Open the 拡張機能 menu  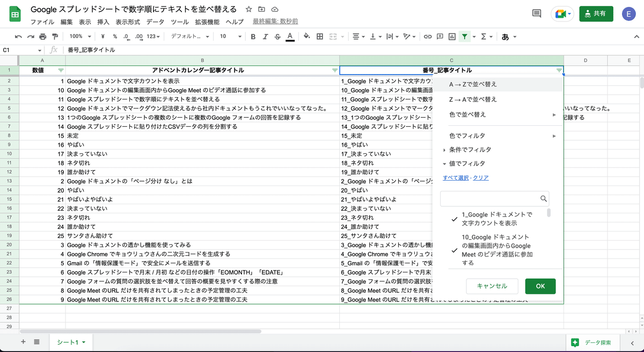[x=207, y=22]
